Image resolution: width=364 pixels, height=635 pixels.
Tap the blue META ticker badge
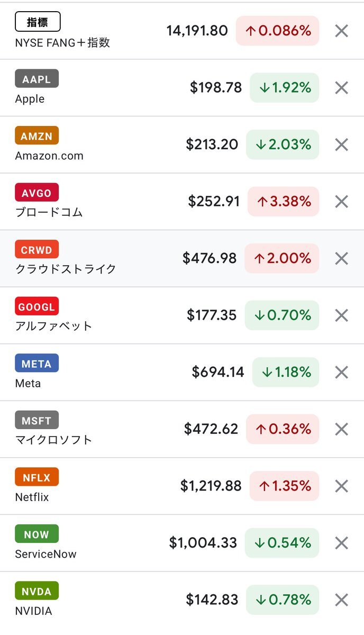pos(37,364)
